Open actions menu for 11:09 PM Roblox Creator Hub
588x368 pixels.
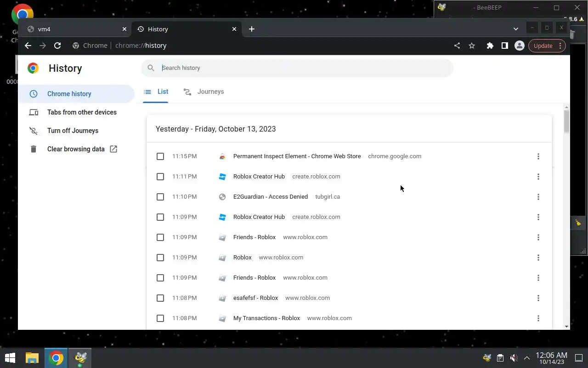(x=538, y=217)
